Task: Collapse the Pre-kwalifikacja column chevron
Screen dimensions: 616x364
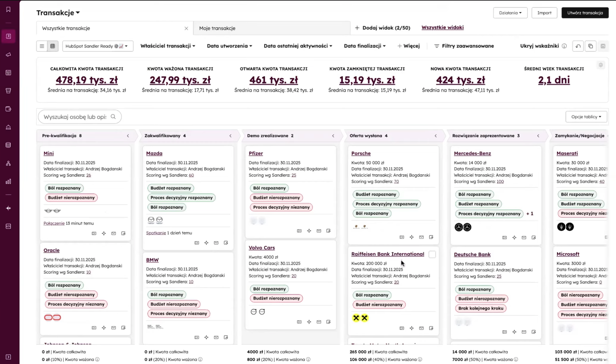Action: coord(128,136)
